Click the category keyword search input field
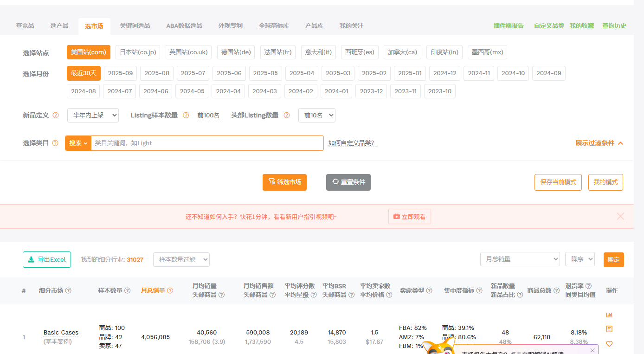This screenshot has width=644, height=354. point(207,143)
